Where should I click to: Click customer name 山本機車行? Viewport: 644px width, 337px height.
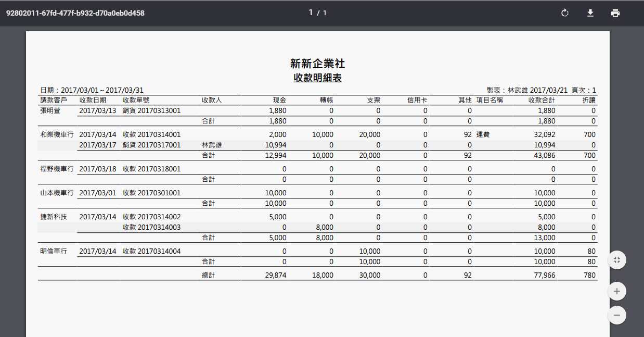(57, 193)
